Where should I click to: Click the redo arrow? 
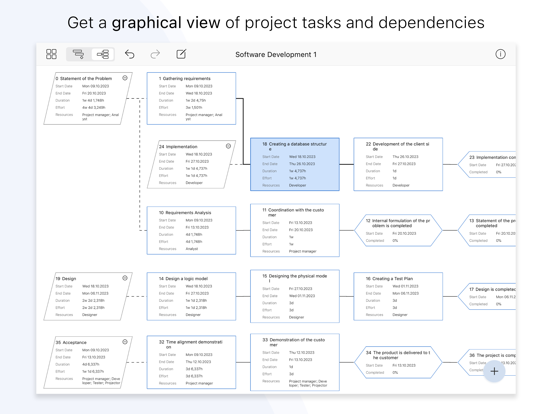tap(155, 54)
